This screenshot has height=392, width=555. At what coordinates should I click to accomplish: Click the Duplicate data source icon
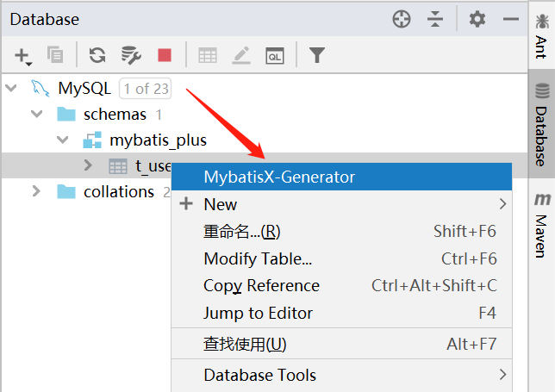55,55
